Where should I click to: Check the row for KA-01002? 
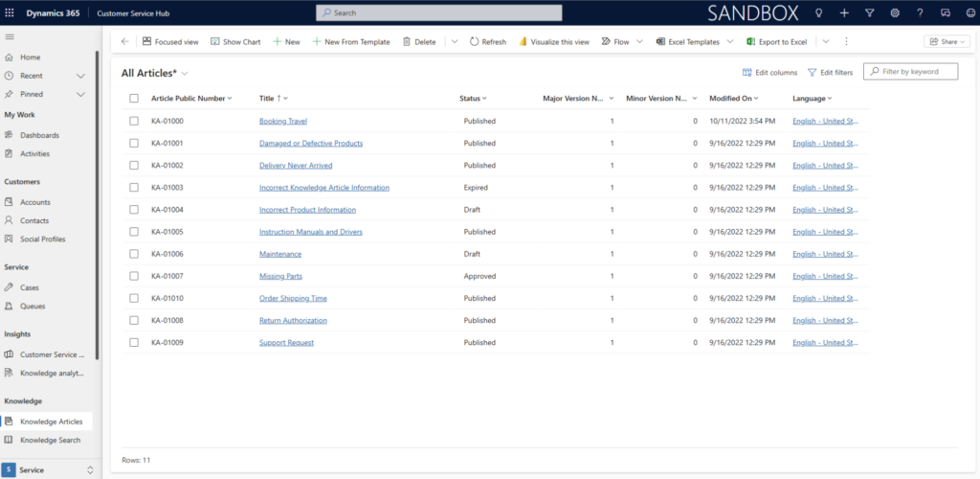(134, 166)
